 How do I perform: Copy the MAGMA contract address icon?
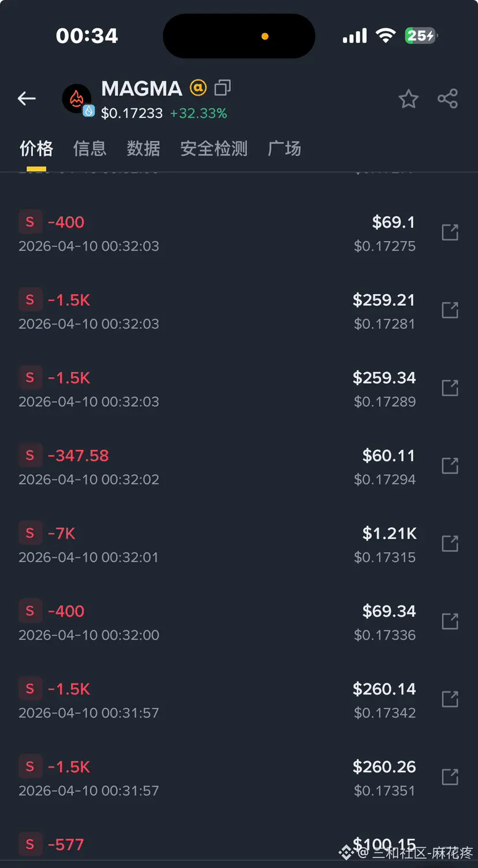pyautogui.click(x=222, y=88)
